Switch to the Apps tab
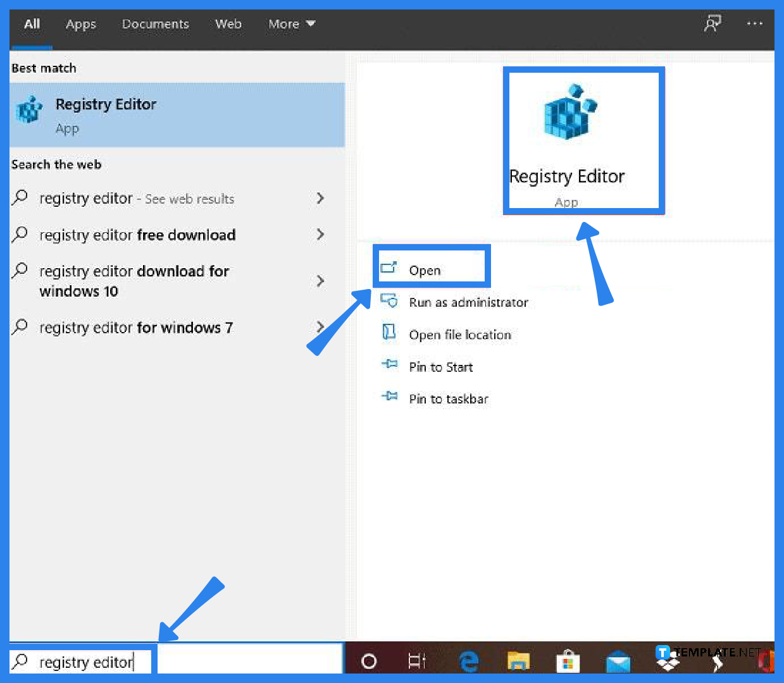Viewport: 784px width, 683px height. point(80,24)
